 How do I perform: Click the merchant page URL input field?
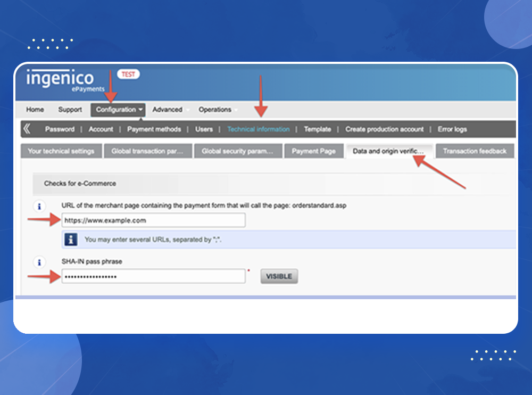pyautogui.click(x=153, y=220)
